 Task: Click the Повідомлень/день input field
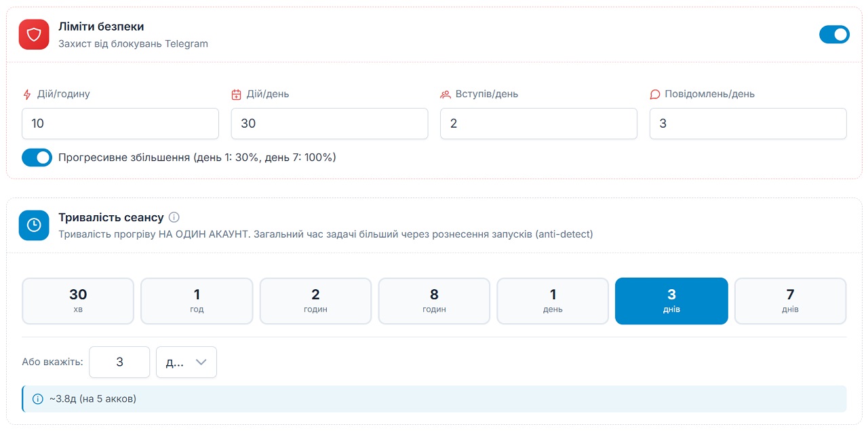(748, 124)
